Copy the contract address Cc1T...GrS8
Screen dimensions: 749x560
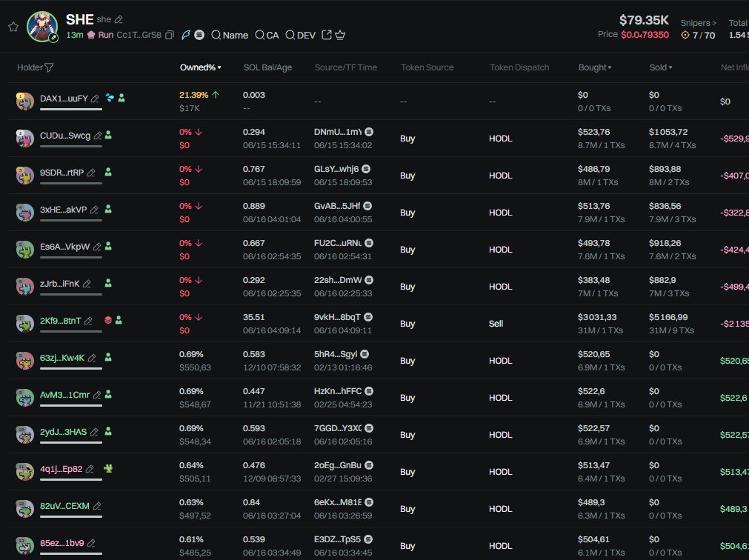pos(170,36)
